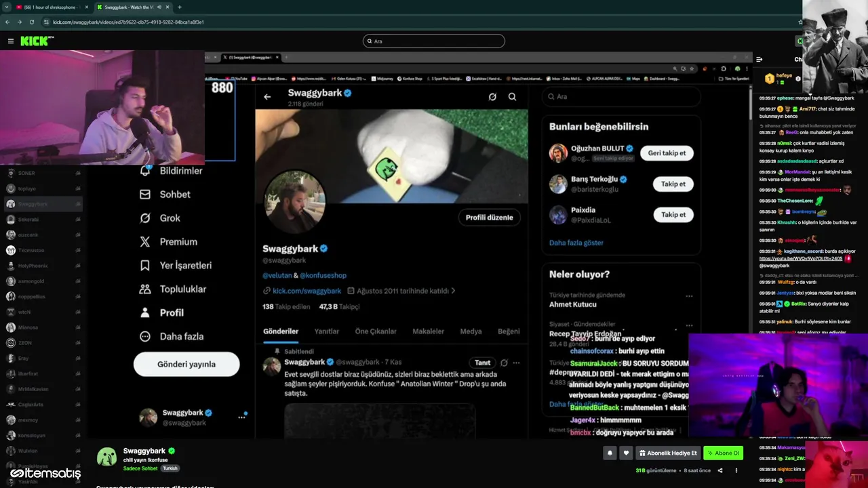Mute the Swaggybark tab audio indicator
The image size is (868, 488).
tap(159, 7)
